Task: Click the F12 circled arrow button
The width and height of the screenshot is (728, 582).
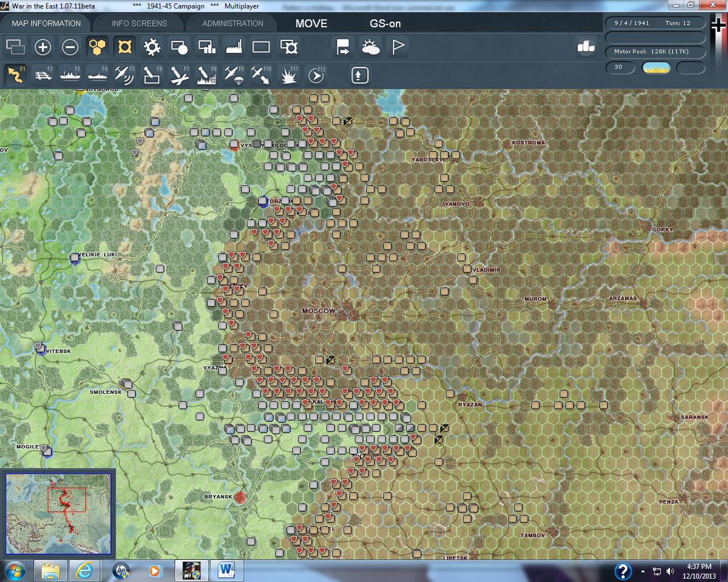Action: coord(316,75)
